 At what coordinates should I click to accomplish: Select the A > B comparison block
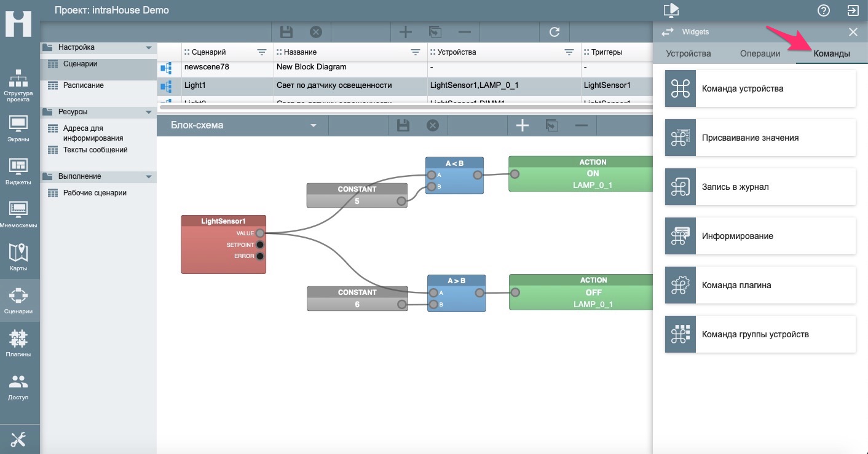[x=456, y=293]
